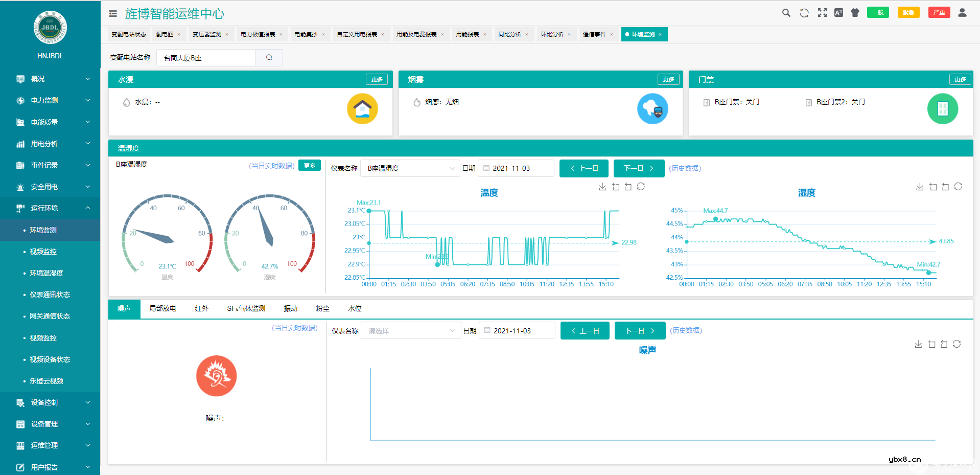Switch to the SF₆气体监测 tab
Viewport: 980px width, 475px height.
click(246, 309)
